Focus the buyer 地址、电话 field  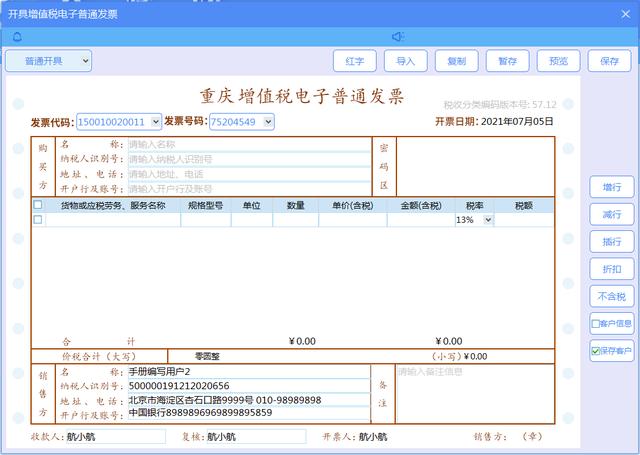249,174
